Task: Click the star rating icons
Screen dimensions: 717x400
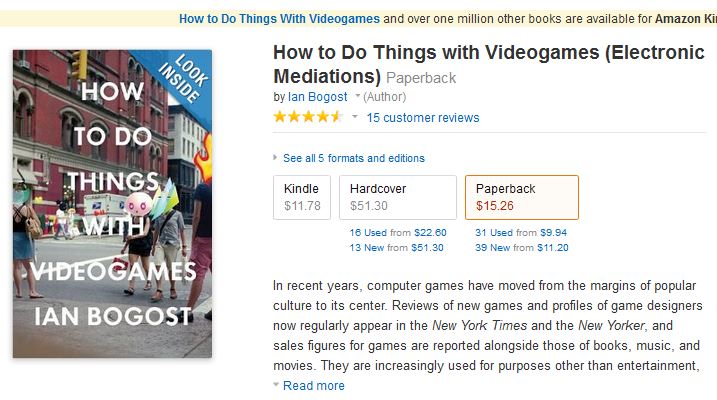Action: pos(308,117)
